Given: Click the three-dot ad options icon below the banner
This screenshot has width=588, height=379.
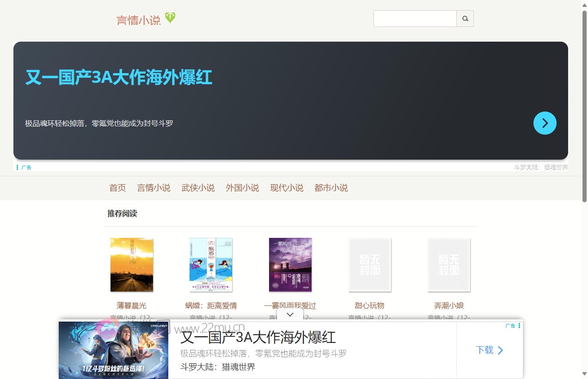Looking at the screenshot, I should [x=17, y=167].
